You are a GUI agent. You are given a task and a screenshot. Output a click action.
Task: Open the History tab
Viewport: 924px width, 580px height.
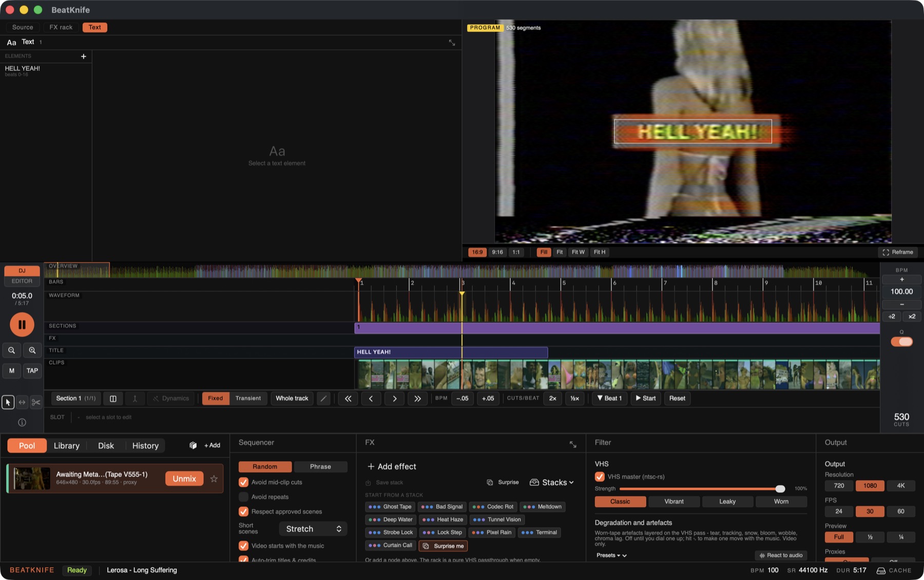pos(145,446)
